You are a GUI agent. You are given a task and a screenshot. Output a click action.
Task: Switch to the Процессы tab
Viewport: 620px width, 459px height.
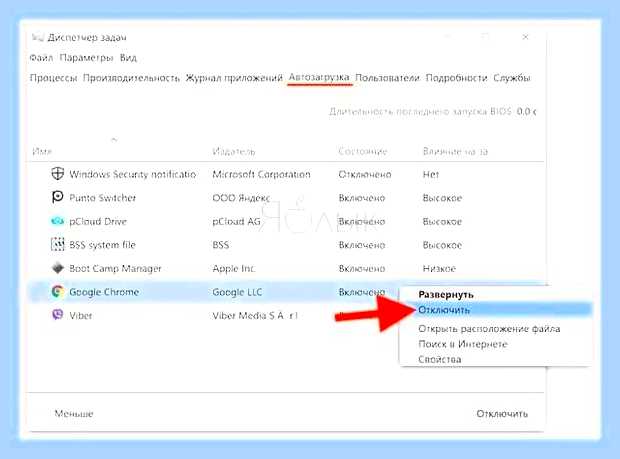53,78
